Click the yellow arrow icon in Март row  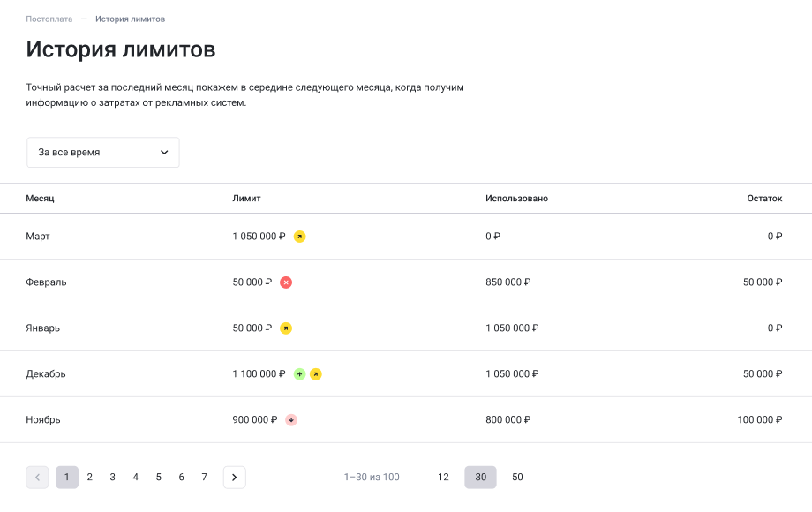[x=299, y=237]
